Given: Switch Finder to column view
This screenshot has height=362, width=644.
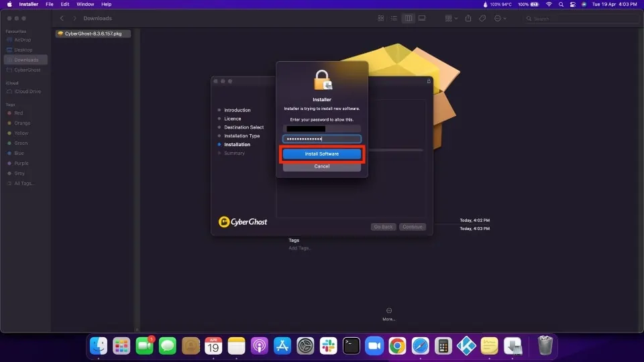Looking at the screenshot, I should coord(409,19).
